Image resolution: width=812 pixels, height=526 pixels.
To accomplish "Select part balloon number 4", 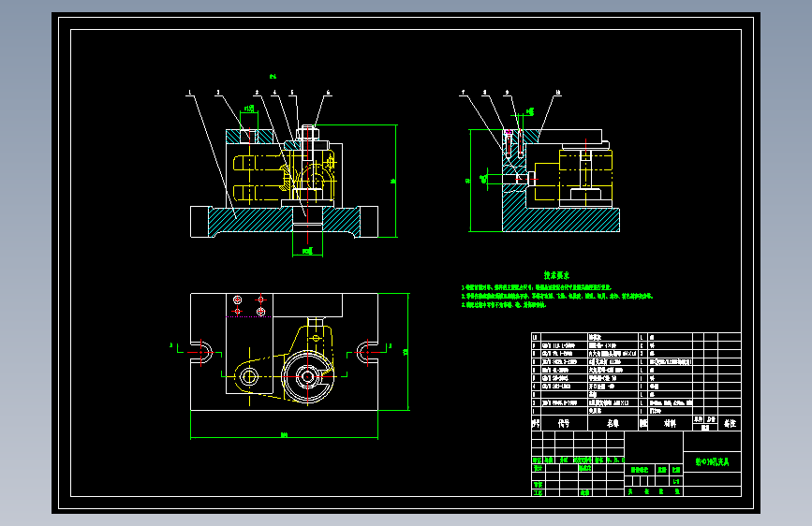I will pos(275,93).
